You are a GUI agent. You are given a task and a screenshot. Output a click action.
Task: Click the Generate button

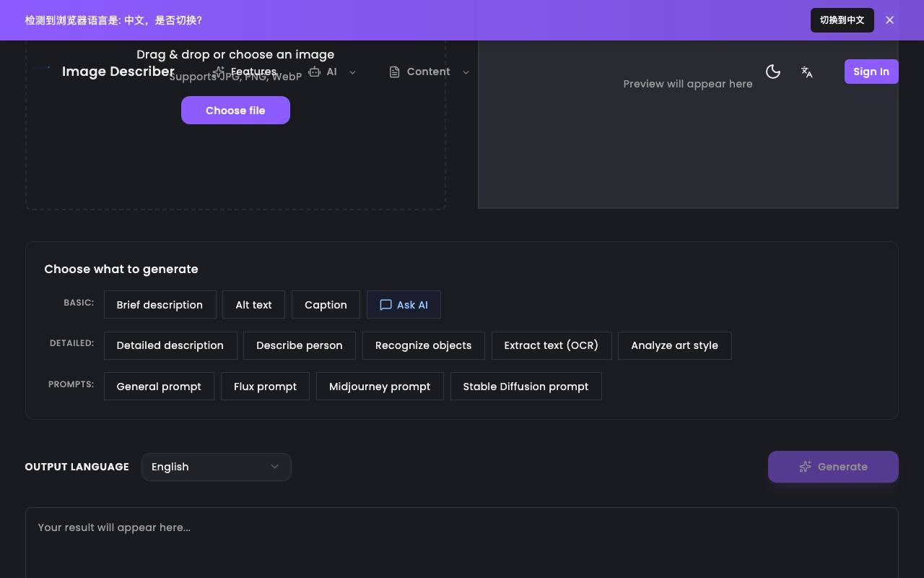point(833,467)
